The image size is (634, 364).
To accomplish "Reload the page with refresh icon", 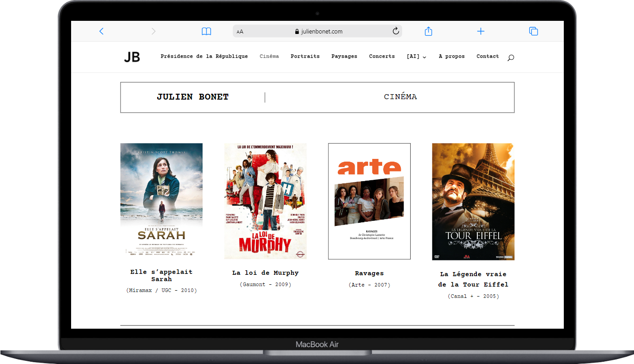I will tap(396, 31).
